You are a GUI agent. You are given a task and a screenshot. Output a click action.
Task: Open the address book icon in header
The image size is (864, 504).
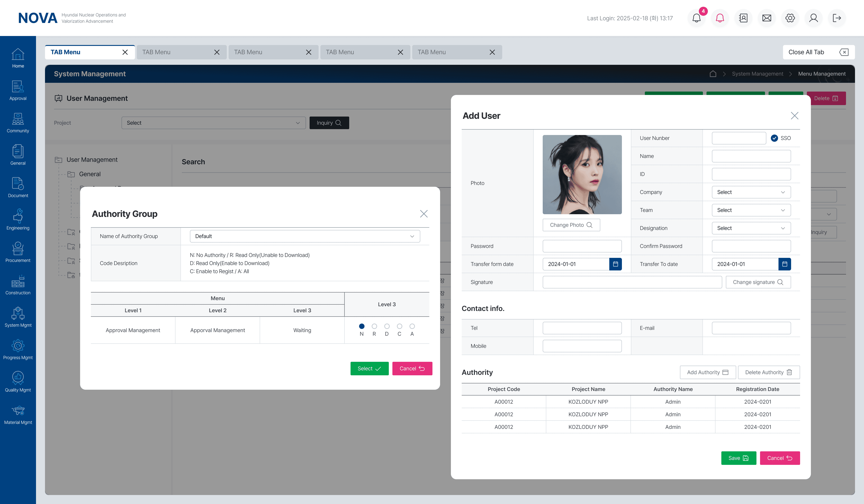(x=743, y=18)
